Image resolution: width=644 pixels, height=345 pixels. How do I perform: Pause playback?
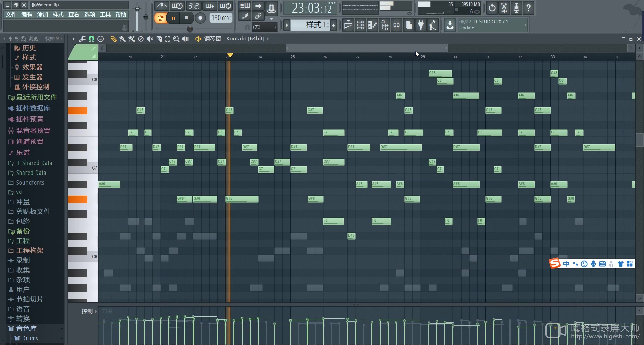173,18
